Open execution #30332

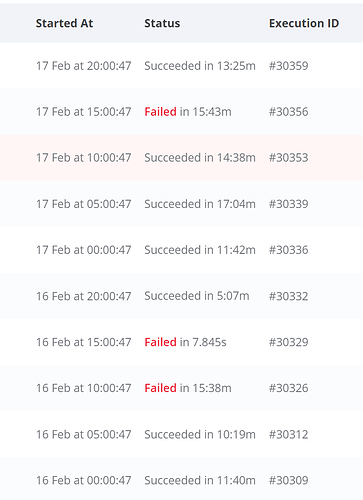tap(288, 296)
